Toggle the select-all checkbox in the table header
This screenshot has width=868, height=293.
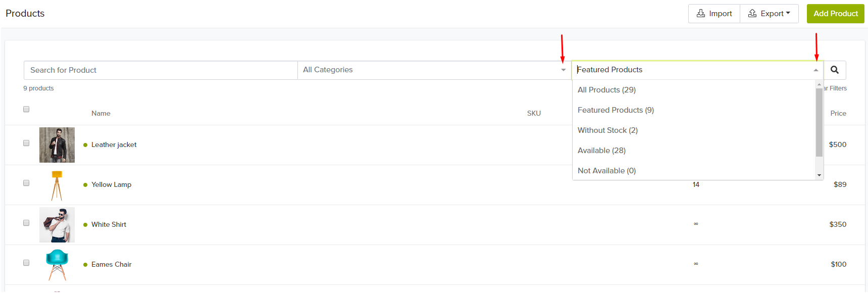tap(26, 109)
